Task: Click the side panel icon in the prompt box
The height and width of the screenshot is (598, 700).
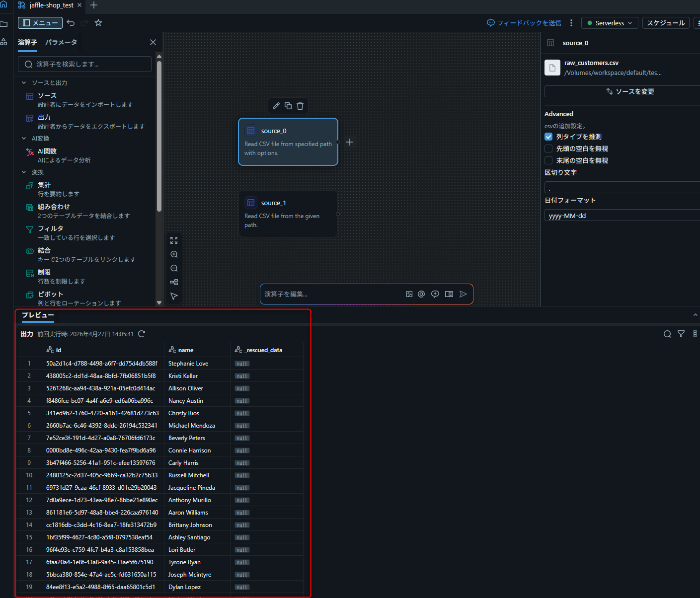Action: point(449,294)
